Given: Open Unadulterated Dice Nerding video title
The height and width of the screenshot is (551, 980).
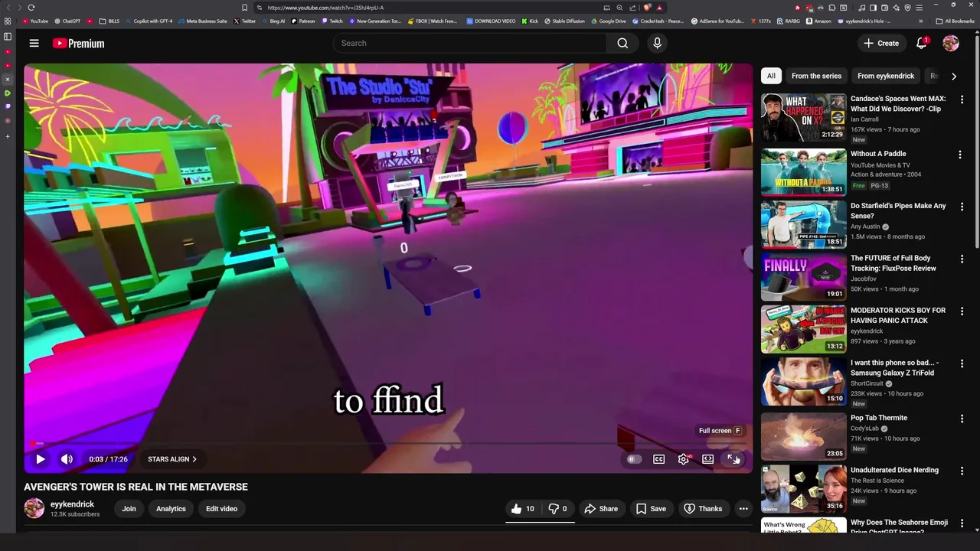Looking at the screenshot, I should [894, 470].
